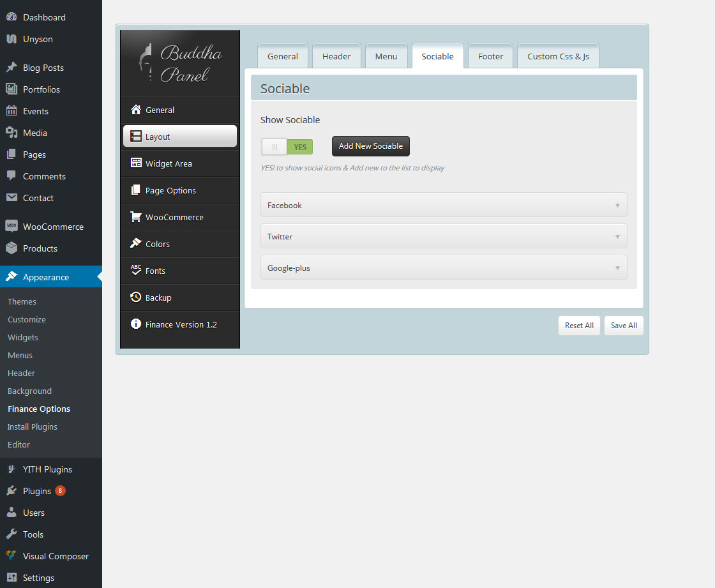Switch to the Footer tab
Viewport: 715px width, 588px height.
click(x=491, y=56)
